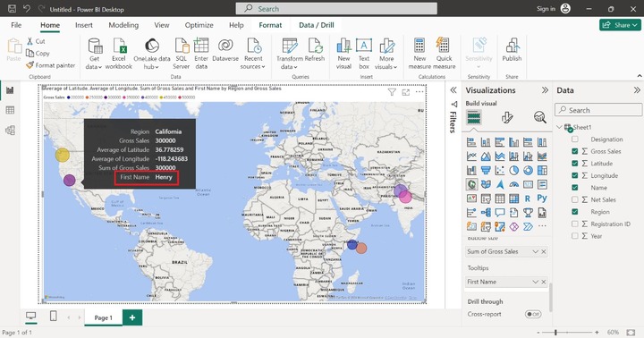Collapse the Visualizations pane
The height and width of the screenshot is (338, 644).
(x=545, y=90)
